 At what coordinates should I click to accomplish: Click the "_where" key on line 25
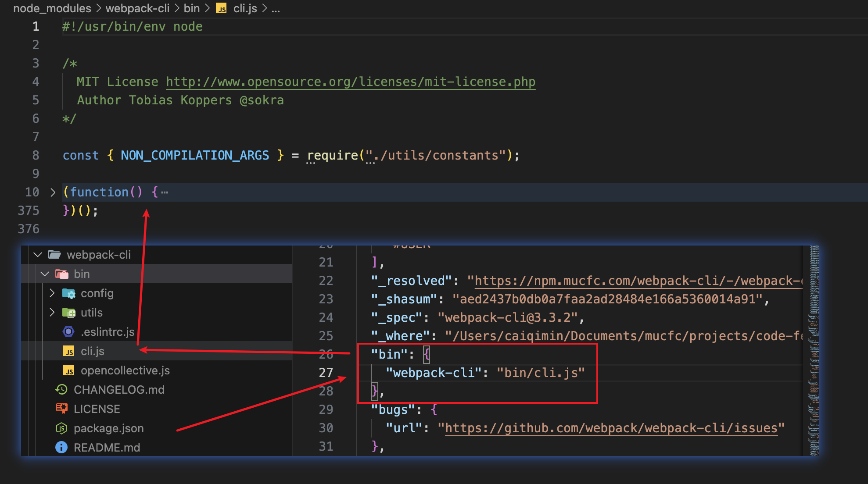tap(401, 336)
